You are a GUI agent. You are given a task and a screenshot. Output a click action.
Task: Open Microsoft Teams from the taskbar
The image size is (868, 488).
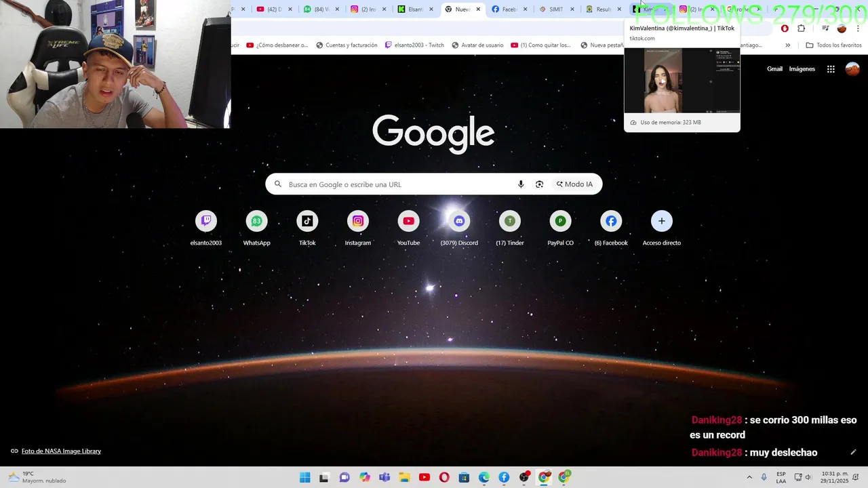coord(384,477)
